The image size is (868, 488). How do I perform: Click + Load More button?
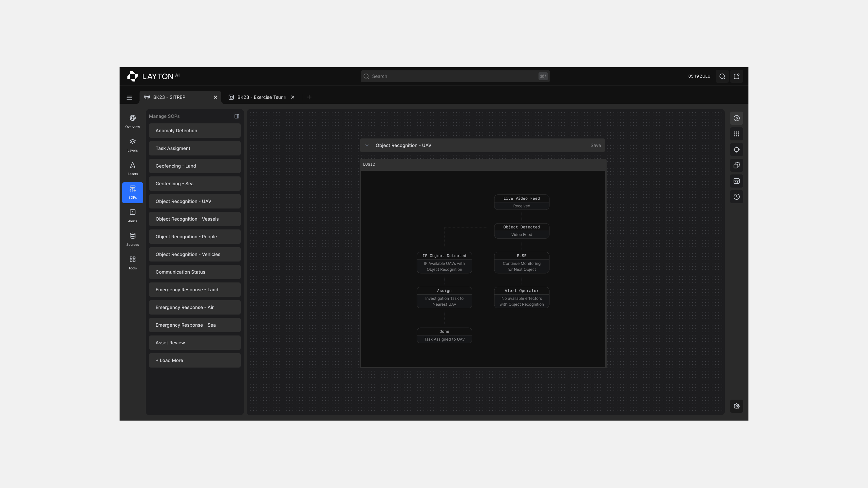pos(195,360)
